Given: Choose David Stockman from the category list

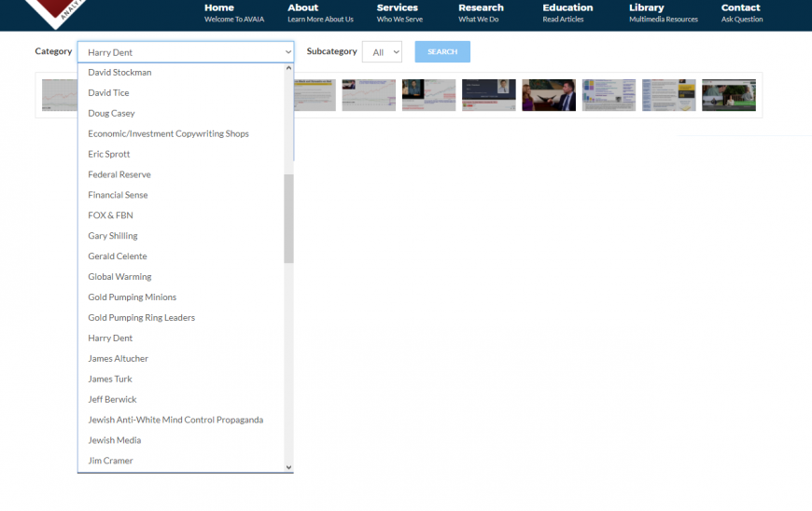Looking at the screenshot, I should tap(119, 73).
